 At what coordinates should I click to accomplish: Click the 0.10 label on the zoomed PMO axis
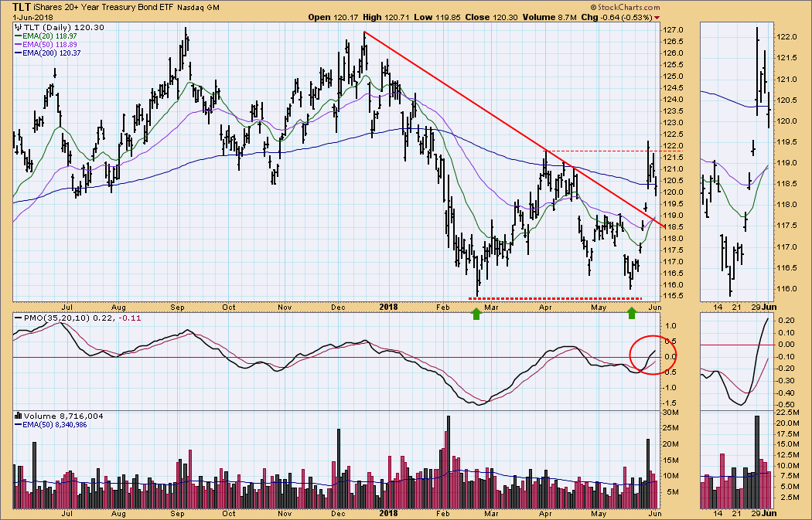[787, 333]
